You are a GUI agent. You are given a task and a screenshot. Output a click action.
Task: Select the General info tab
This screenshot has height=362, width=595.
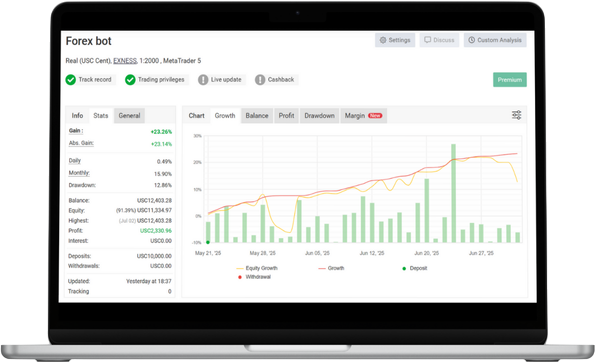pyautogui.click(x=129, y=116)
